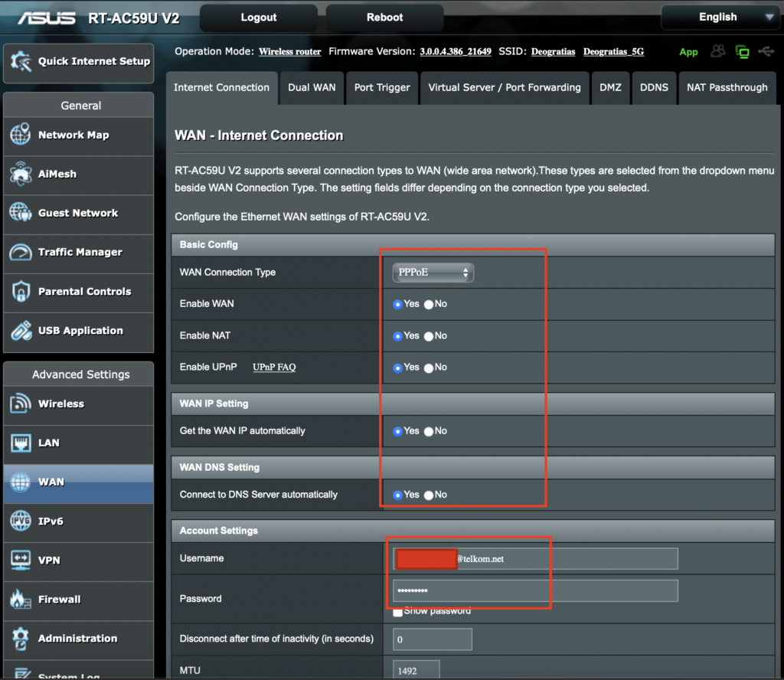The image size is (784, 680).
Task: Click the USB status icon in header
Action: pyautogui.click(x=765, y=51)
